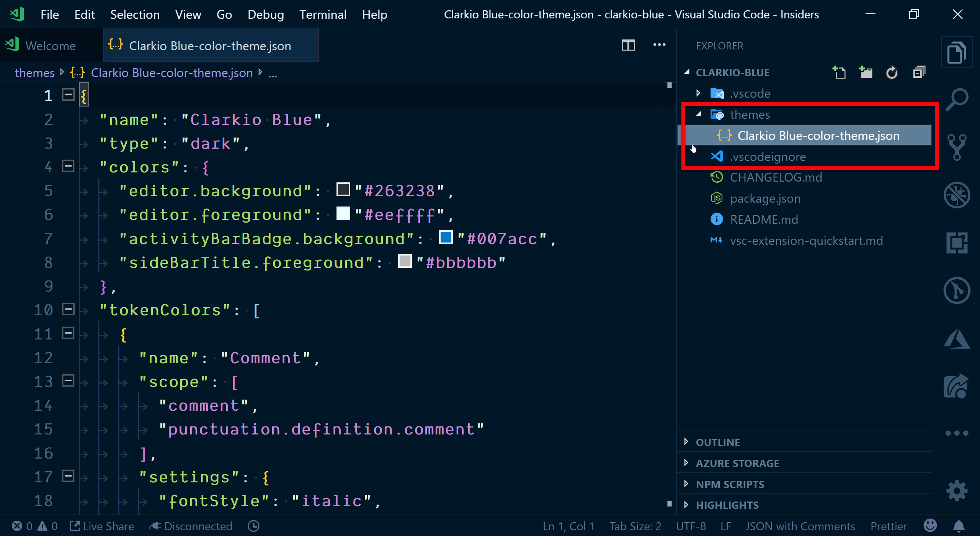Open the Live Share activity bar icon
Image resolution: width=980 pixels, height=536 pixels.
(x=956, y=386)
